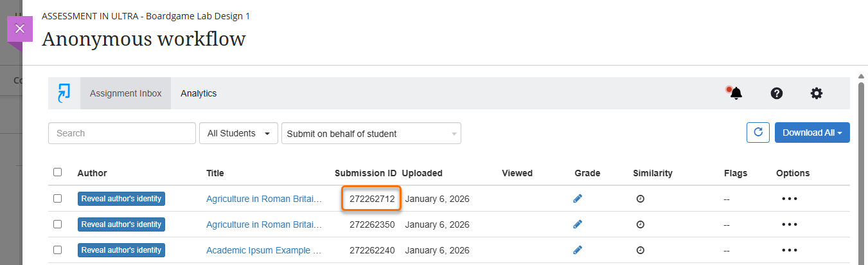Click similarity clock icon for submission 272262712
The height and width of the screenshot is (265, 868).
pos(640,199)
